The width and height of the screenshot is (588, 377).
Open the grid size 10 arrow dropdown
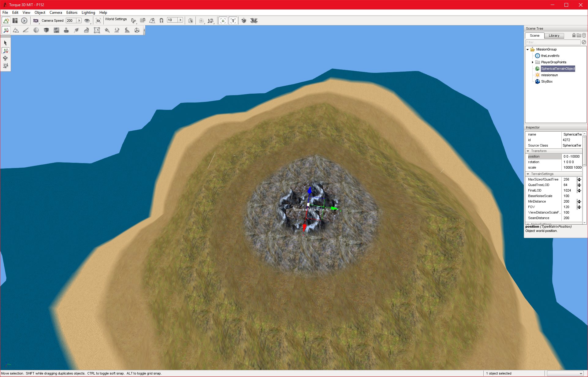tap(180, 20)
